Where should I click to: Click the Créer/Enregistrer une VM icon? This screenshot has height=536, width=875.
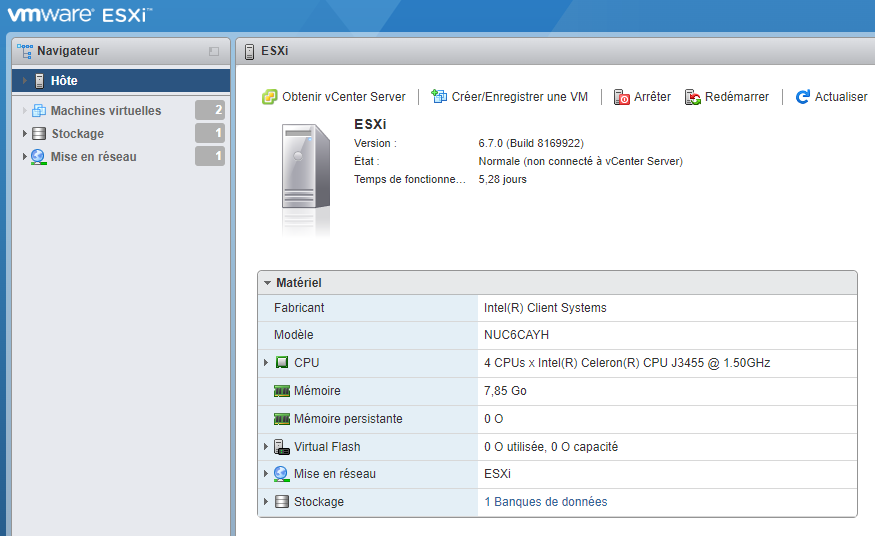[439, 96]
